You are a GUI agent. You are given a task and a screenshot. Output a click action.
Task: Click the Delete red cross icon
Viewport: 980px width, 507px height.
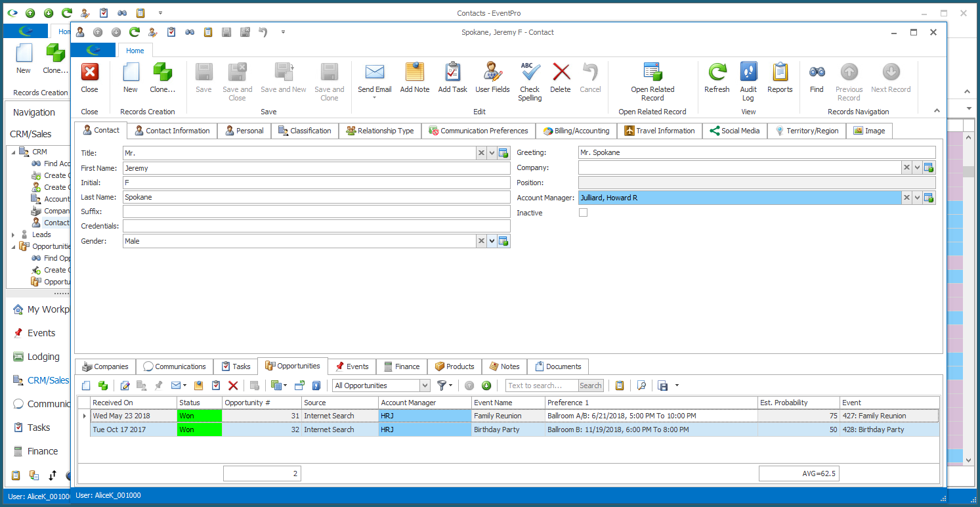click(561, 72)
